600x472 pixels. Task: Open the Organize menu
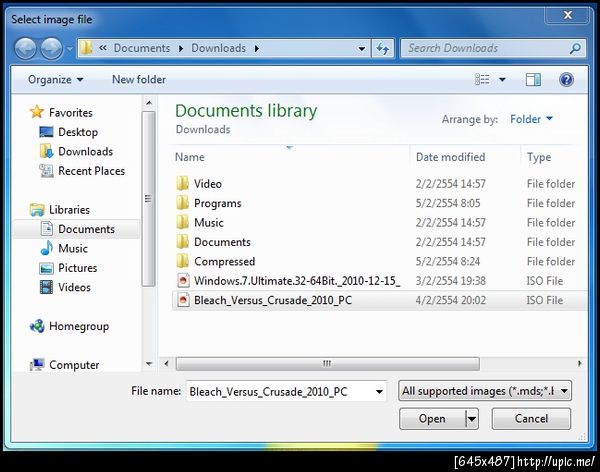(x=55, y=80)
